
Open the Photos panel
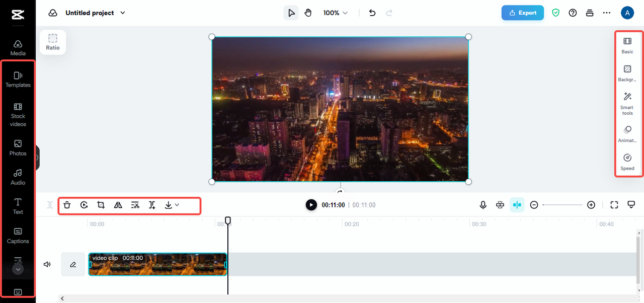click(18, 148)
